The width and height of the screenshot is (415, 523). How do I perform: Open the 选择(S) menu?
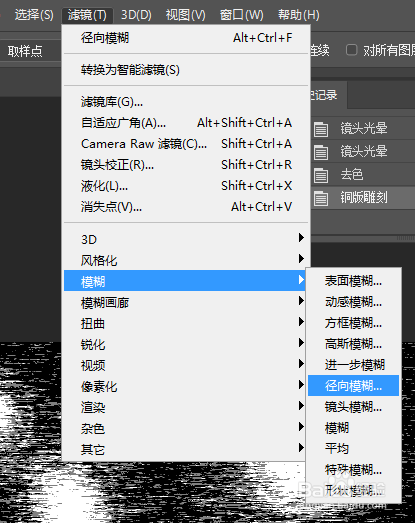34,15
